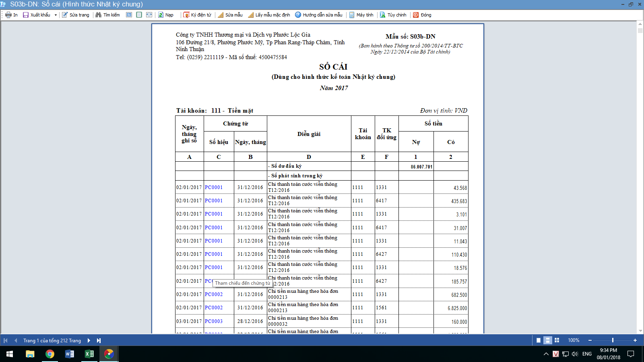
Task: Switch to continuous page layout icon
Action: (547, 340)
